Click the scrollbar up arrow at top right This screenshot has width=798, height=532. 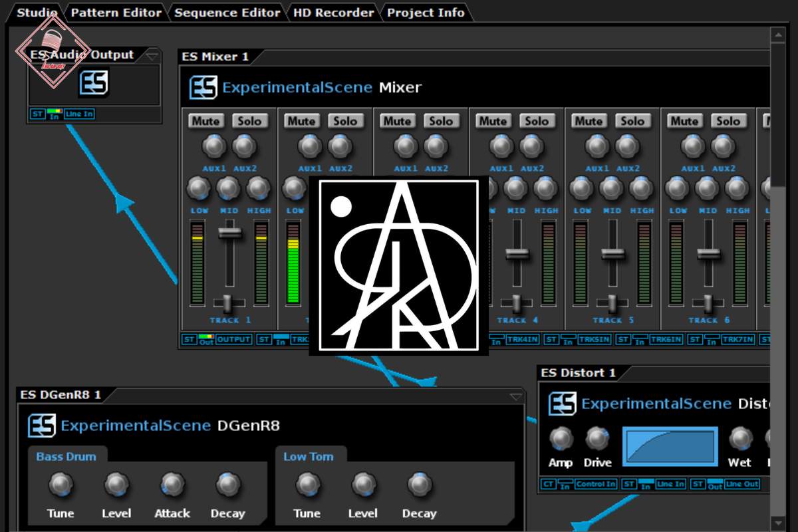(778, 35)
